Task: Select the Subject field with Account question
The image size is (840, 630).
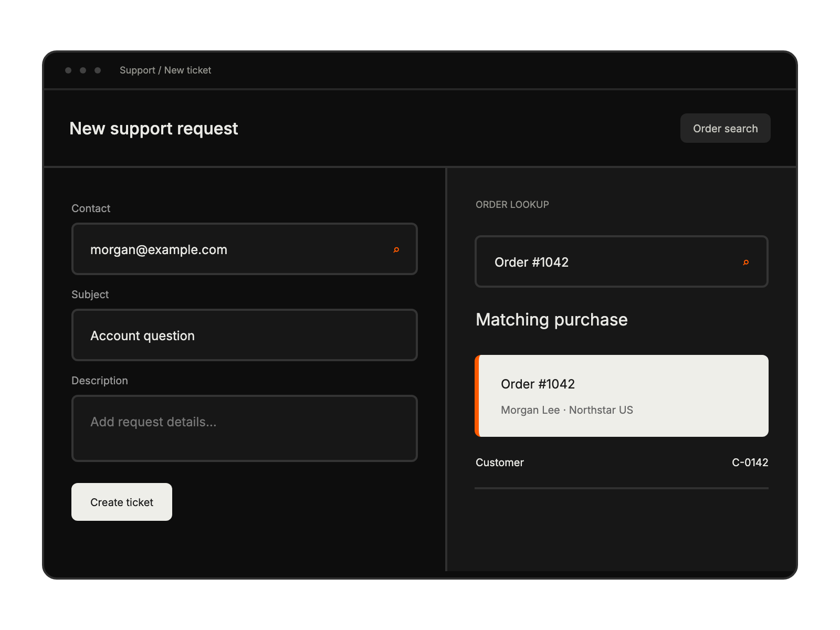Action: pyautogui.click(x=245, y=335)
